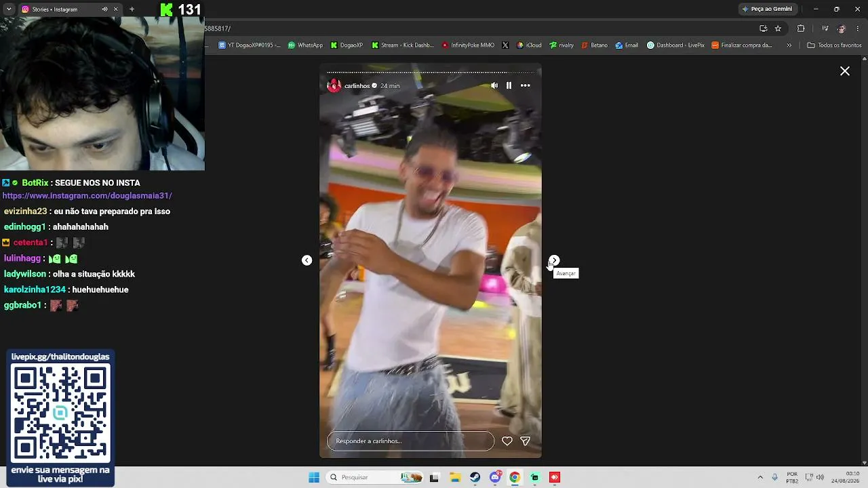Open a new browser tab
The width and height of the screenshot is (868, 488).
coord(132,9)
